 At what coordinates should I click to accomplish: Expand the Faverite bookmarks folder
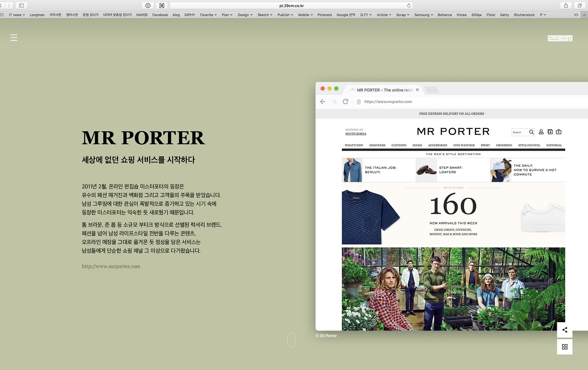pos(209,15)
